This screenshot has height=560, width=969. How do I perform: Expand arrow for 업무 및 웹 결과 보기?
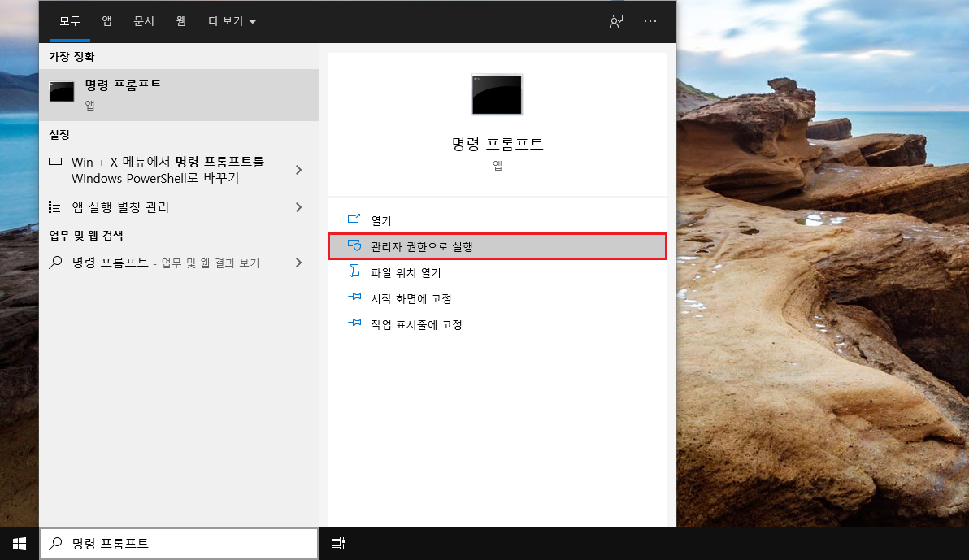(x=299, y=263)
